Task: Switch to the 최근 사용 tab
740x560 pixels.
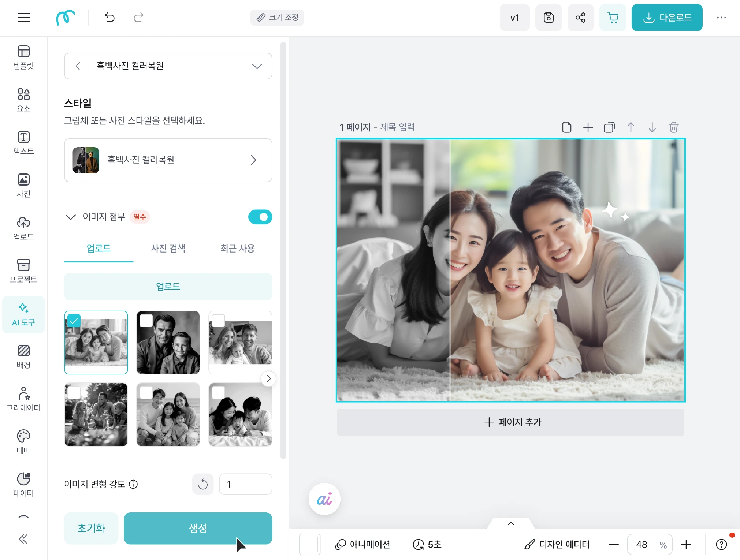Action: click(237, 249)
